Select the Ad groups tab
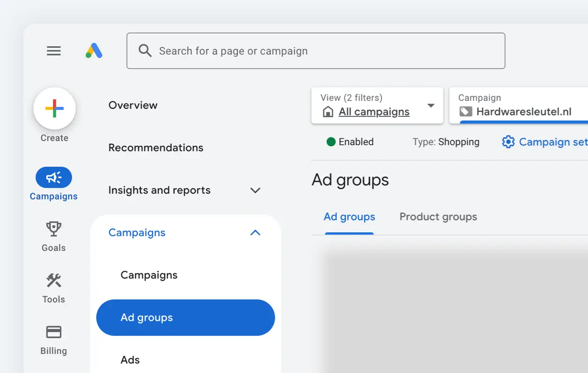Image resolution: width=588 pixels, height=373 pixels. click(x=349, y=217)
